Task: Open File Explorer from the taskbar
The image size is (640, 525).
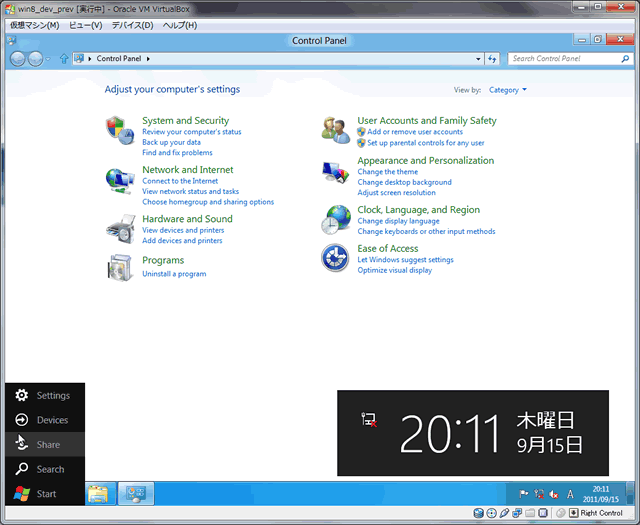Action: pyautogui.click(x=98, y=494)
